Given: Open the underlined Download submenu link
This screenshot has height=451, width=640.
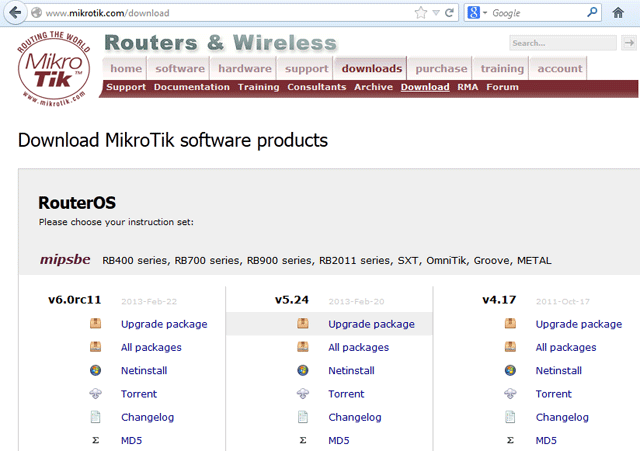Looking at the screenshot, I should [x=425, y=87].
